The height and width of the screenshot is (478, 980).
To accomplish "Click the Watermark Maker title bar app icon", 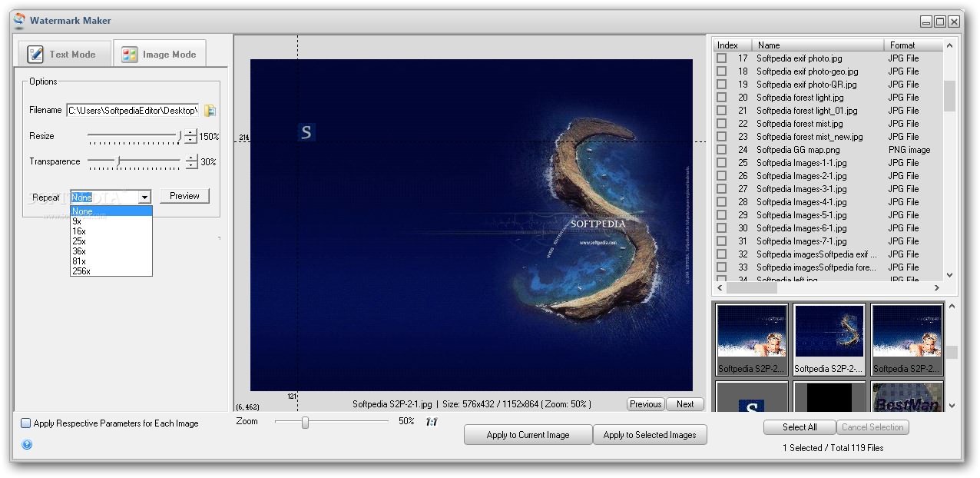I will (x=19, y=21).
